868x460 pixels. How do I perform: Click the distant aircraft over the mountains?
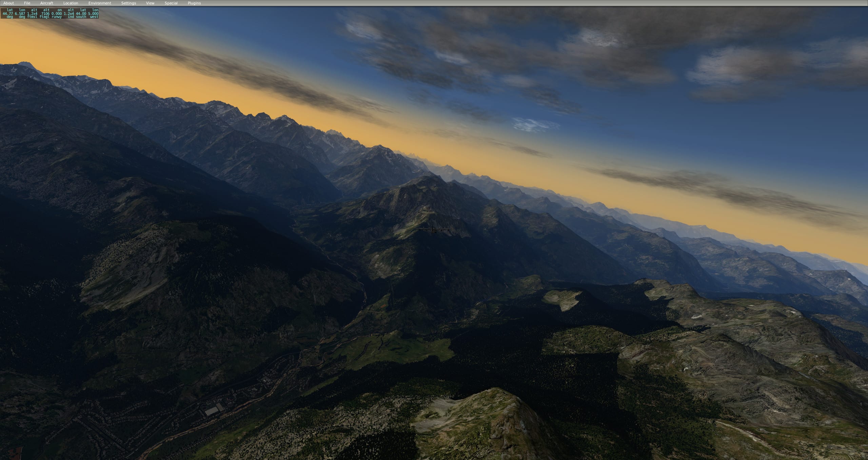[433, 229]
